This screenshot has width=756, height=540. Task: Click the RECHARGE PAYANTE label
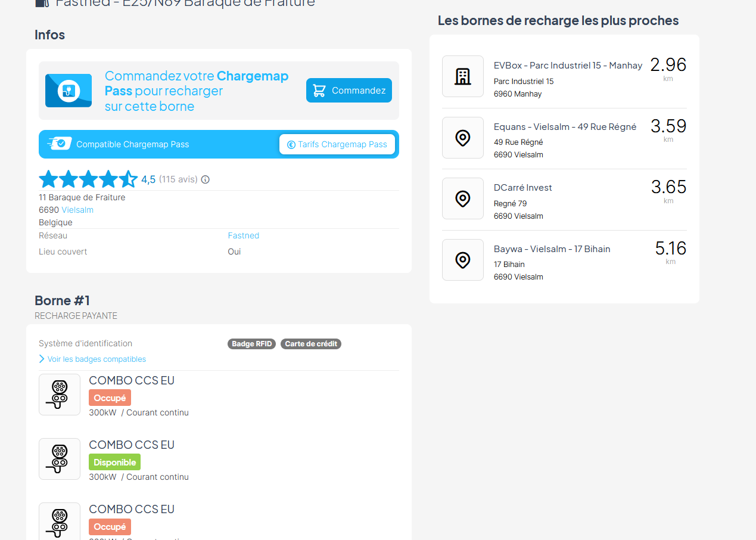click(x=76, y=316)
